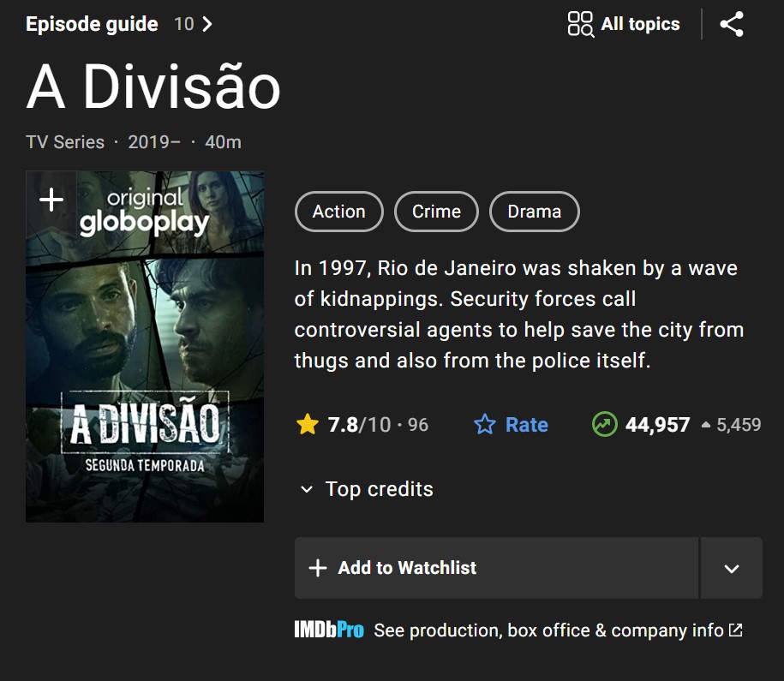Click the share icon
The width and height of the screenshot is (784, 681).
pos(732,24)
